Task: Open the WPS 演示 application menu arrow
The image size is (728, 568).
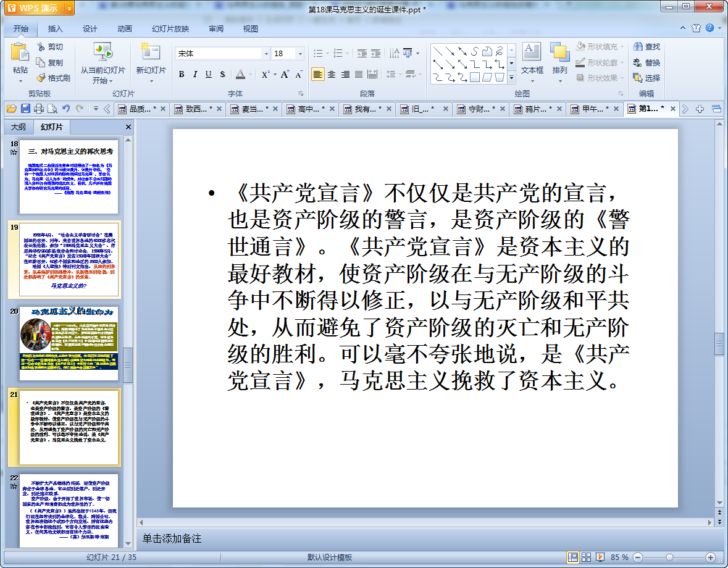Action: click(x=69, y=9)
